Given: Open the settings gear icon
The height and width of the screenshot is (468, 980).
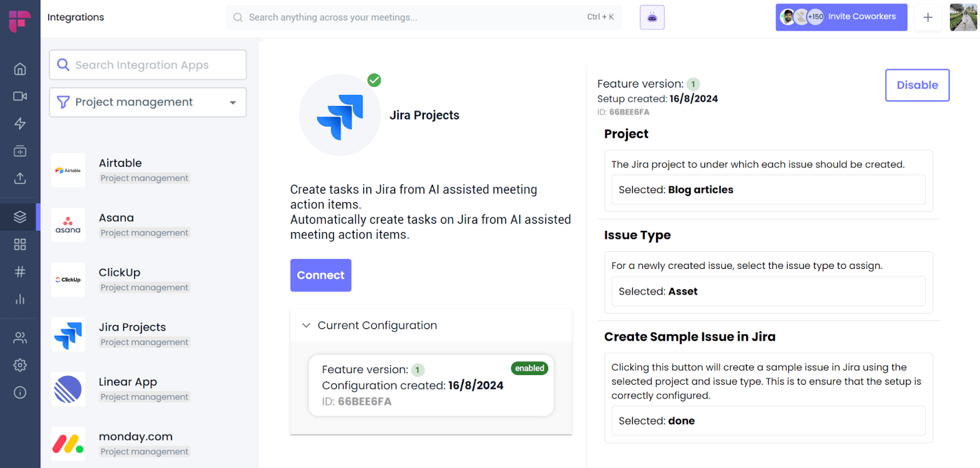Looking at the screenshot, I should [20, 365].
